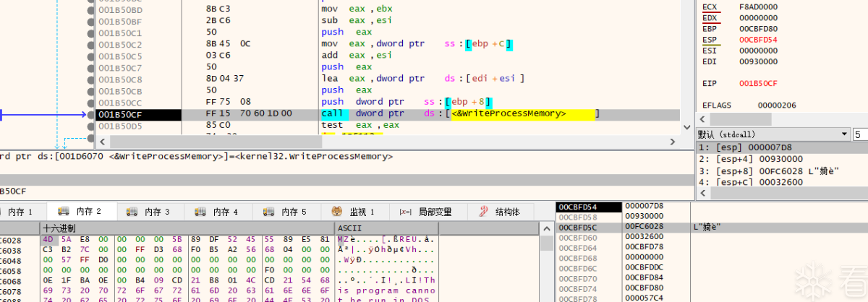Toggle breakpoint bullet at 001B50CB
Screen dimensions: 868x302
[x=91, y=91]
